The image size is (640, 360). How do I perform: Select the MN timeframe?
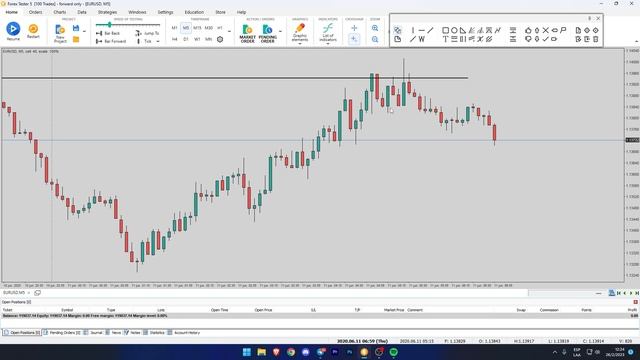209,39
